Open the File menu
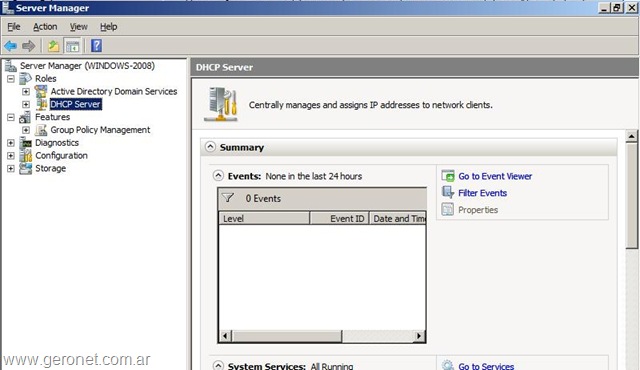 pos(13,27)
